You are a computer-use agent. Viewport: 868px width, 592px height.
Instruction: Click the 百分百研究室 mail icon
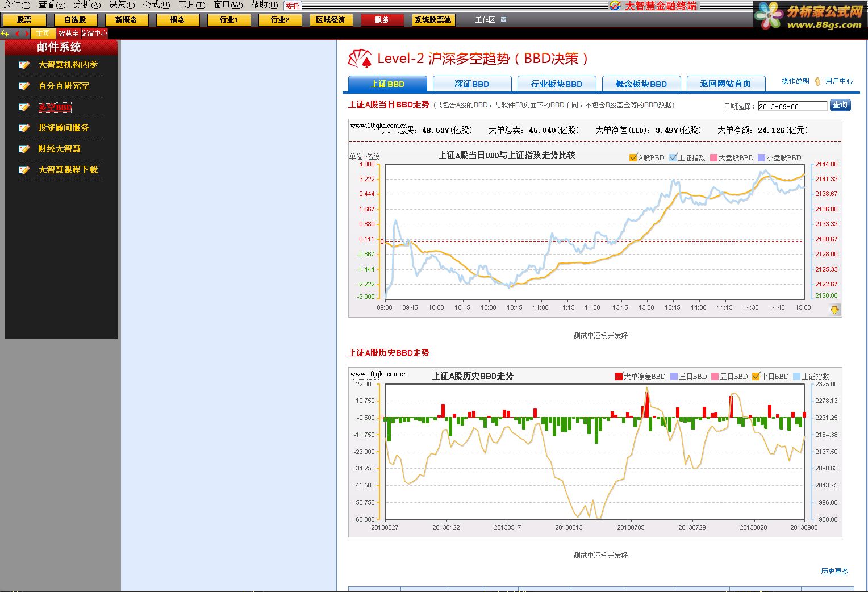pyautogui.click(x=24, y=86)
